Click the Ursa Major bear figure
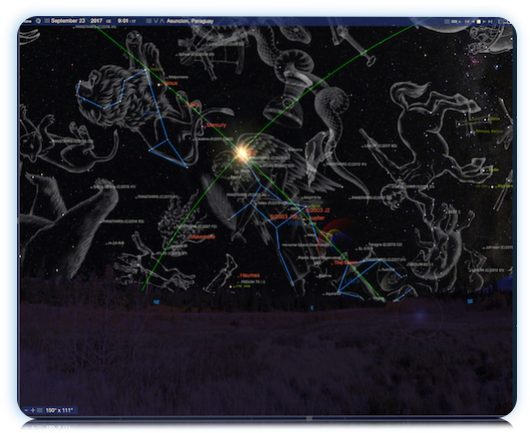This screenshot has width=530, height=433. (x=68, y=226)
